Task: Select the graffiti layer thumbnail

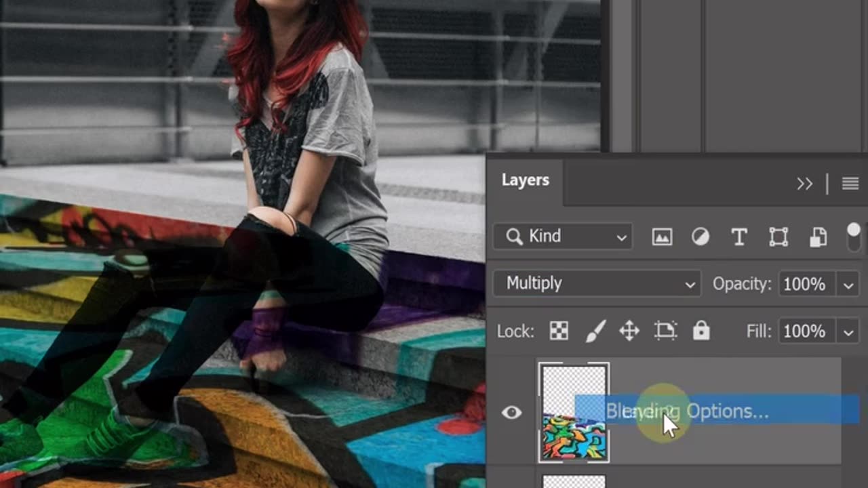Action: click(x=574, y=413)
